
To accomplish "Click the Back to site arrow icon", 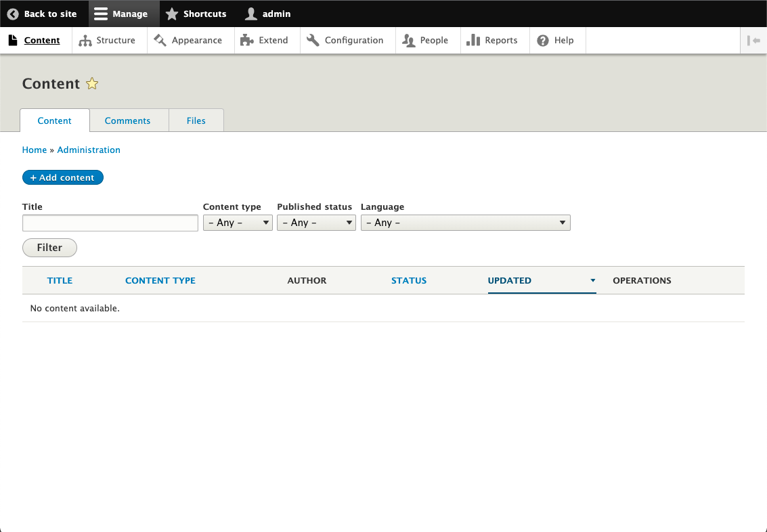I will pyautogui.click(x=14, y=14).
